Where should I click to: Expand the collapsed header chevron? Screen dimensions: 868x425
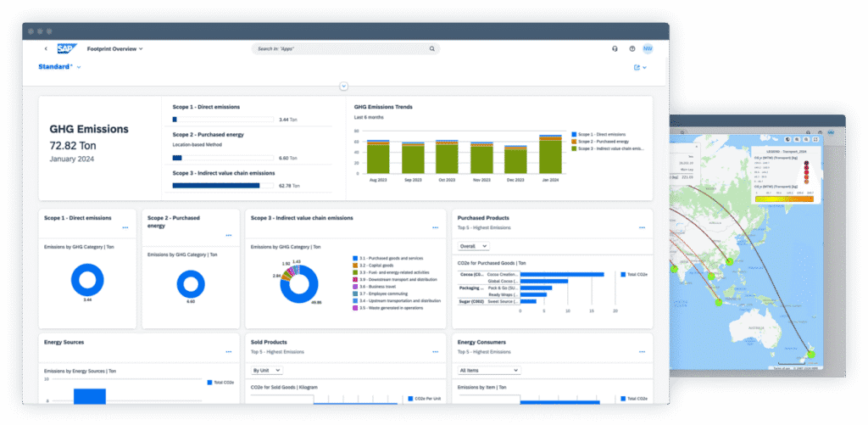[x=343, y=86]
